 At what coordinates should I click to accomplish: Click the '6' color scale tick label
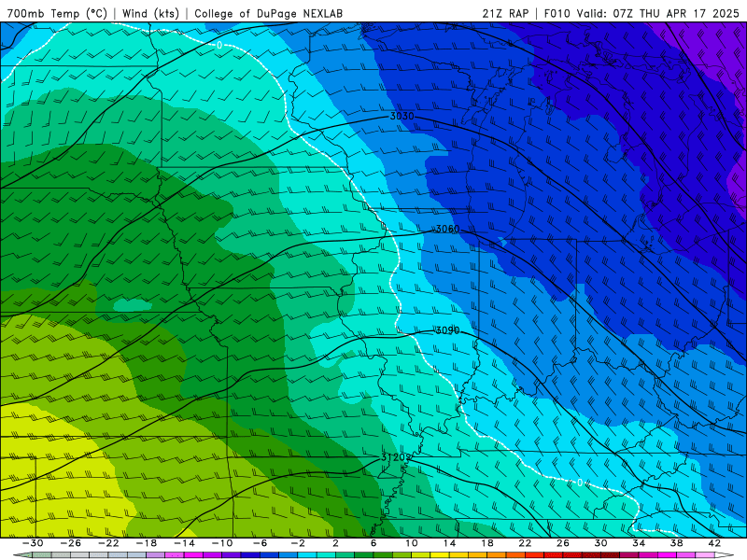[x=373, y=543]
